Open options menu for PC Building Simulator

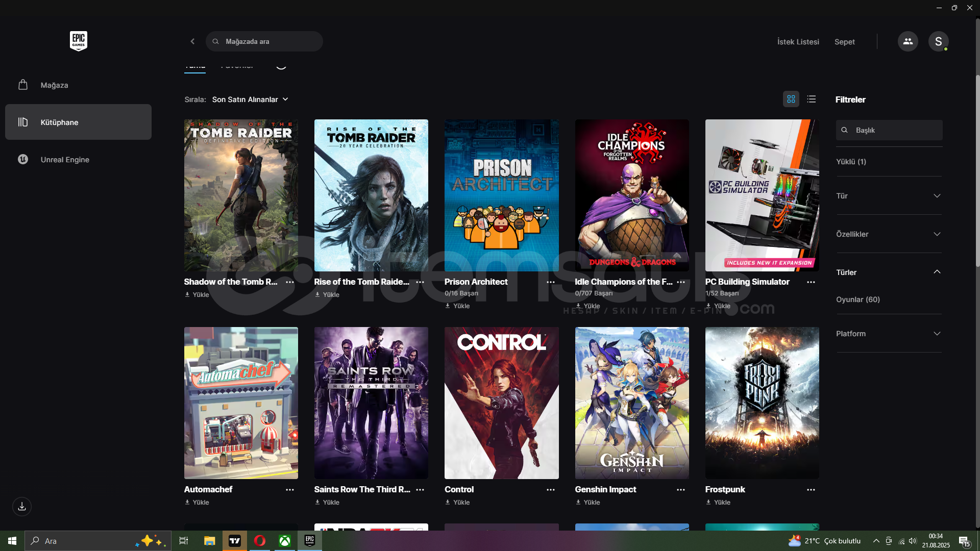pos(811,282)
